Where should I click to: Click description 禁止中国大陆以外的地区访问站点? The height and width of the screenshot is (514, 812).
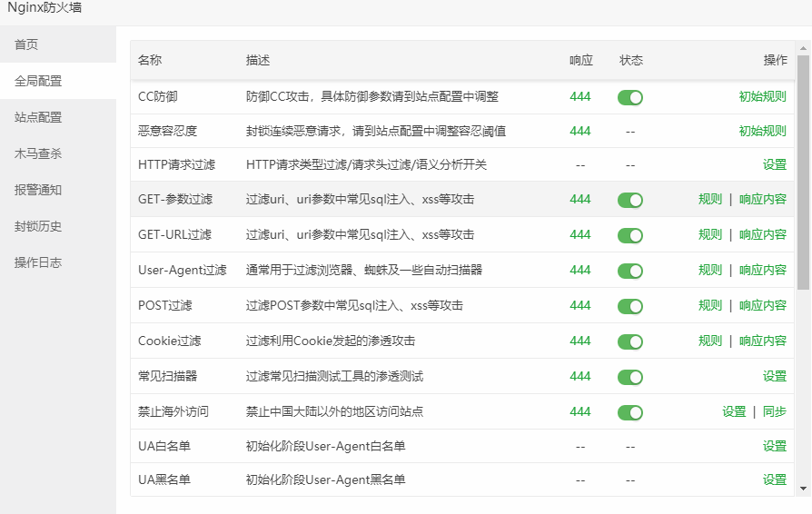coord(334,411)
